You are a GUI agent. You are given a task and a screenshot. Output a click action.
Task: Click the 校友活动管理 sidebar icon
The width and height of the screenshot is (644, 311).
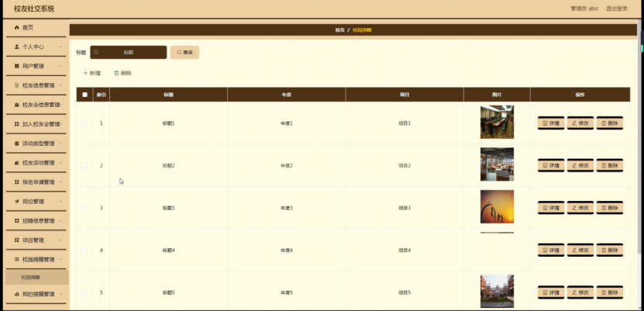tap(17, 163)
